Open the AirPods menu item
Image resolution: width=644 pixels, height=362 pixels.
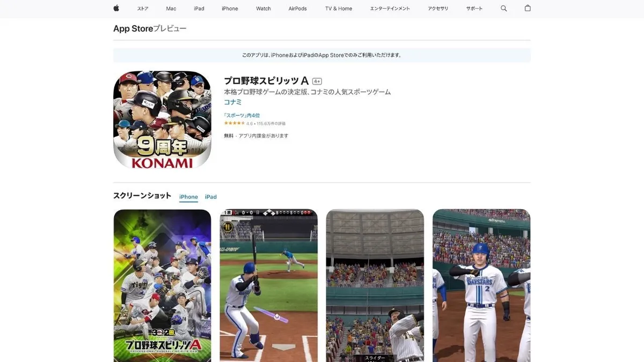click(298, 9)
